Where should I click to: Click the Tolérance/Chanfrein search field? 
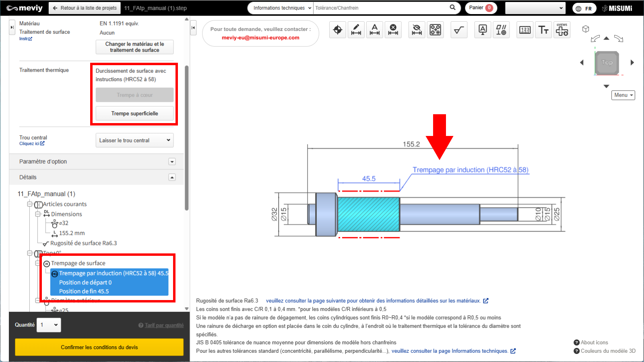tap(380, 8)
